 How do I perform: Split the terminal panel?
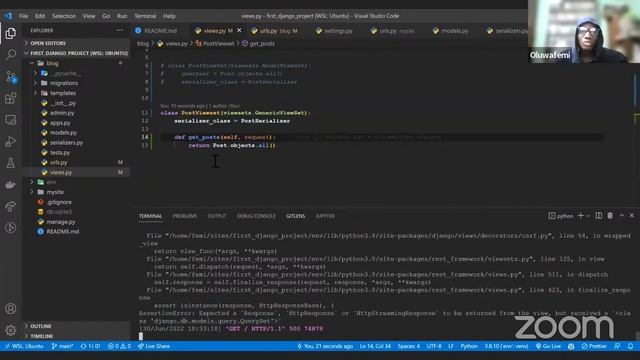tap(598, 216)
